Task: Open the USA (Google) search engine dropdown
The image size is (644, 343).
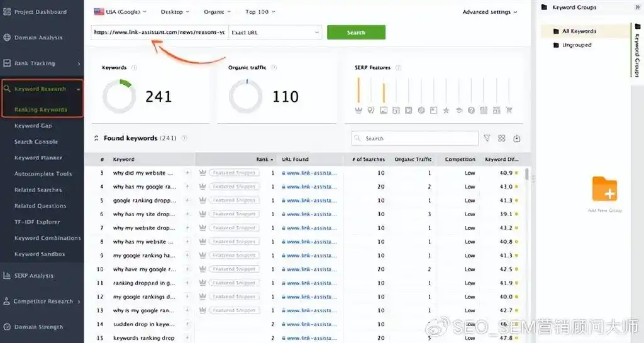Action: [119, 12]
